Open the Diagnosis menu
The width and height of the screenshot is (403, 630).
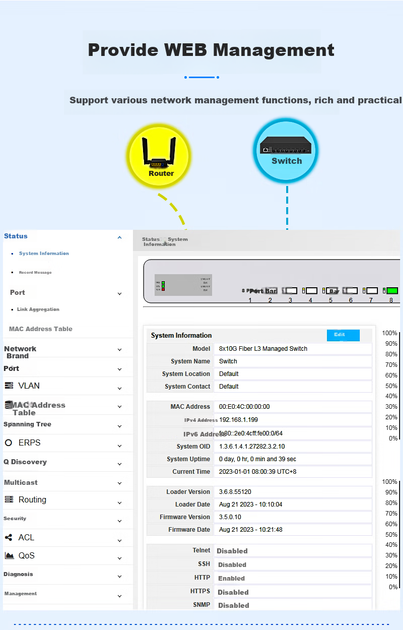(x=18, y=574)
